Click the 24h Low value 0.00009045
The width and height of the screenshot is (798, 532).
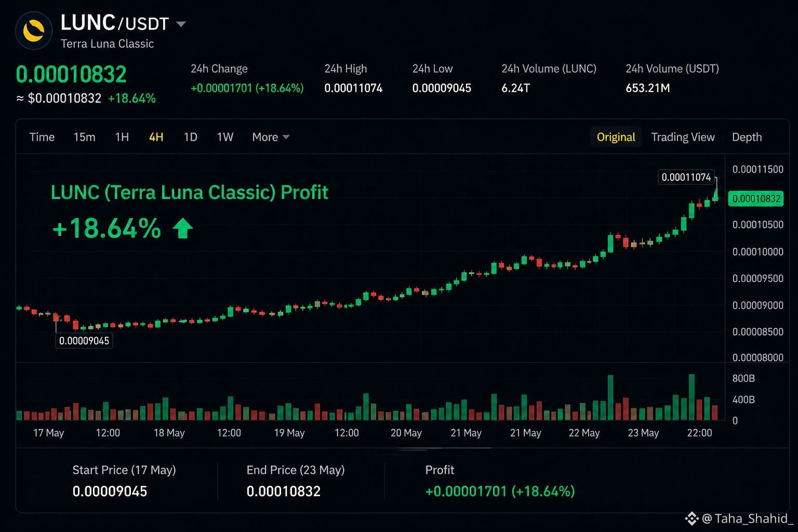click(x=442, y=88)
